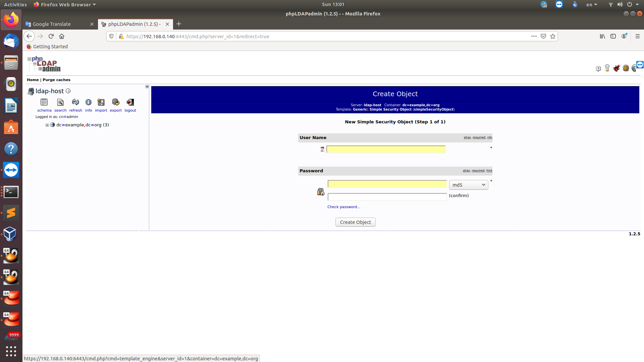
Task: Open server info icon
Action: click(x=88, y=102)
